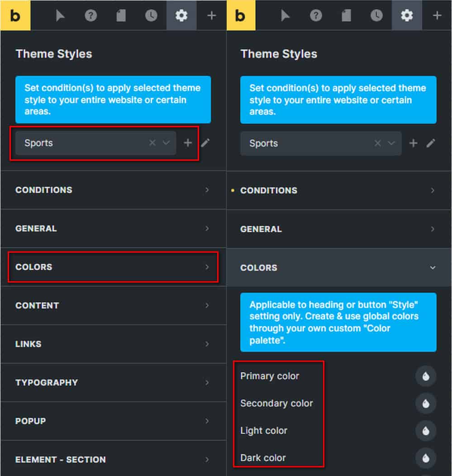Open ELEMENT - SECTION settings

[x=113, y=459]
